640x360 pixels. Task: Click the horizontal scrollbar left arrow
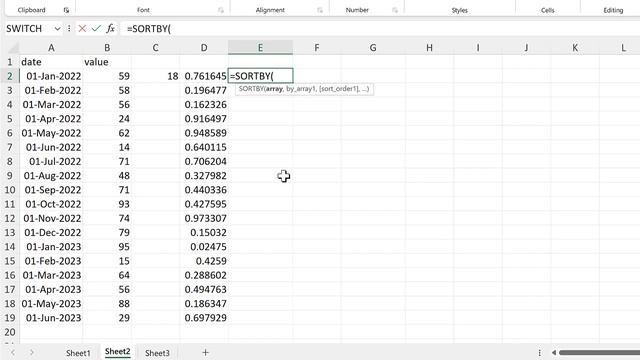click(554, 352)
